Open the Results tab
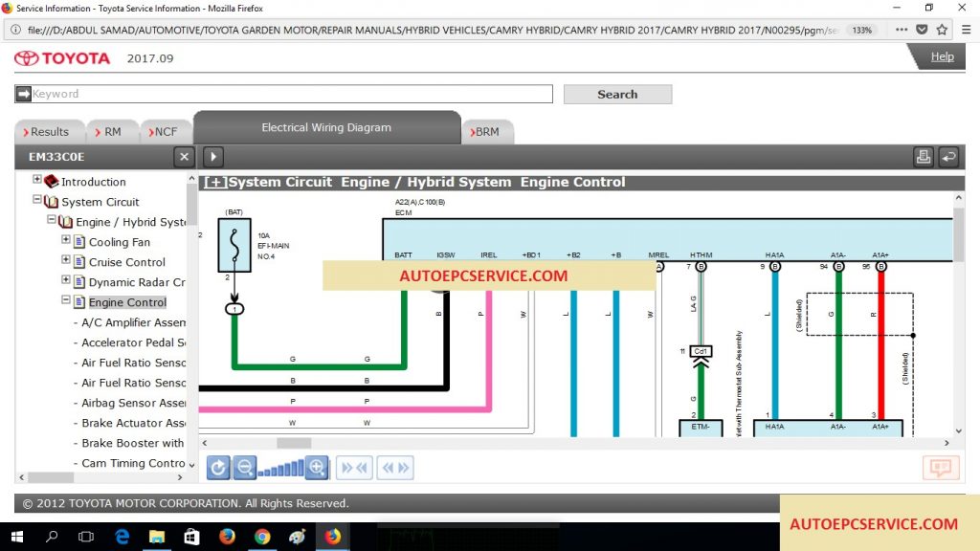The image size is (980, 551). (x=49, y=131)
